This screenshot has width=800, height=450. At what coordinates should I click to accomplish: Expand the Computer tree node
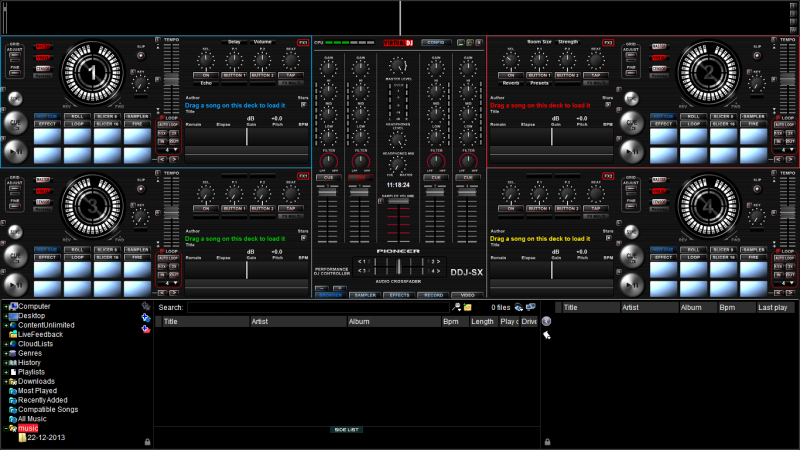point(4,306)
